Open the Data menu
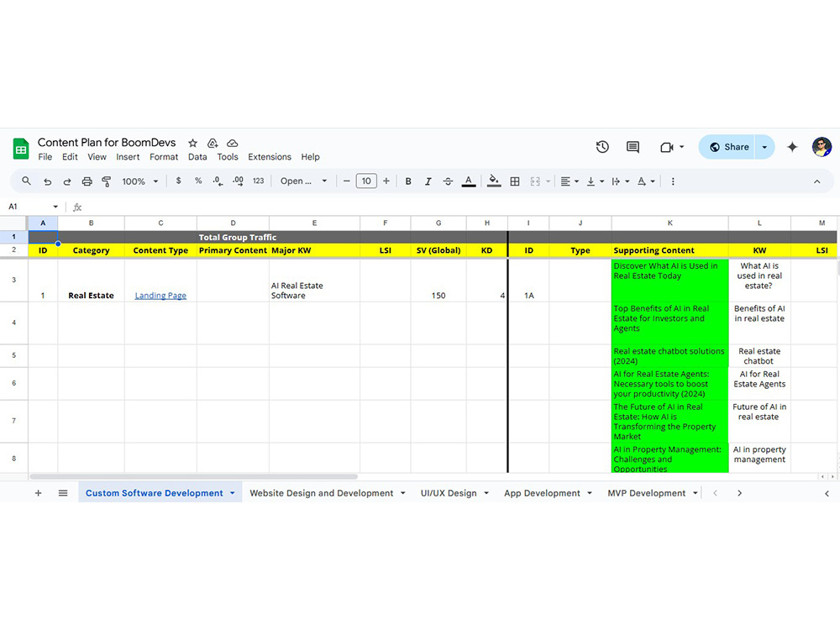The height and width of the screenshot is (630, 840). pyautogui.click(x=197, y=157)
